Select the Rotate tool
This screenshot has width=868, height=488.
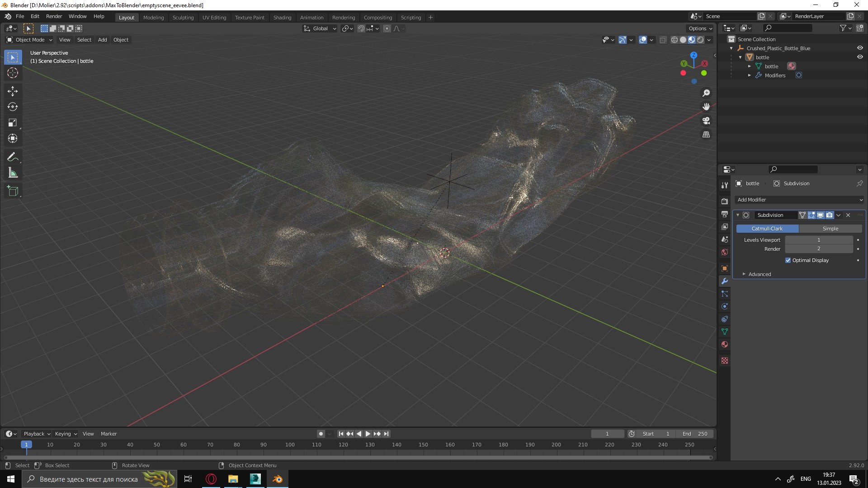coord(13,107)
